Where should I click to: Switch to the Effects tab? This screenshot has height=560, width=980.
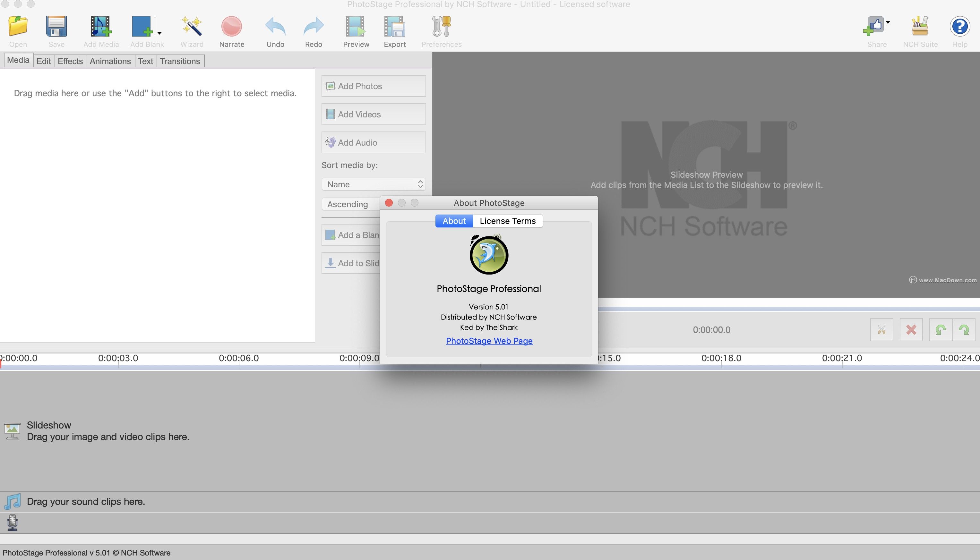click(x=70, y=61)
